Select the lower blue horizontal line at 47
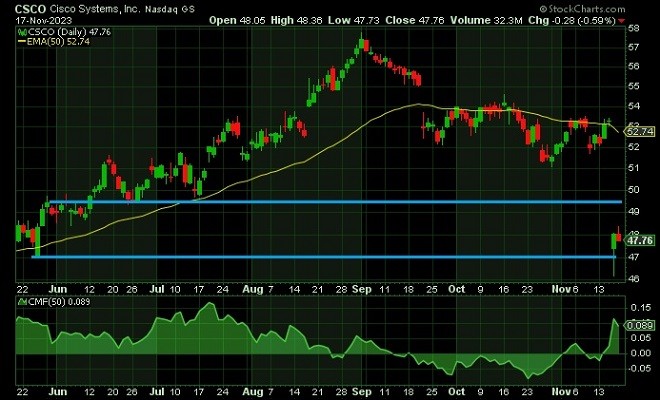Screen dimensions: 660x400 click(324, 257)
